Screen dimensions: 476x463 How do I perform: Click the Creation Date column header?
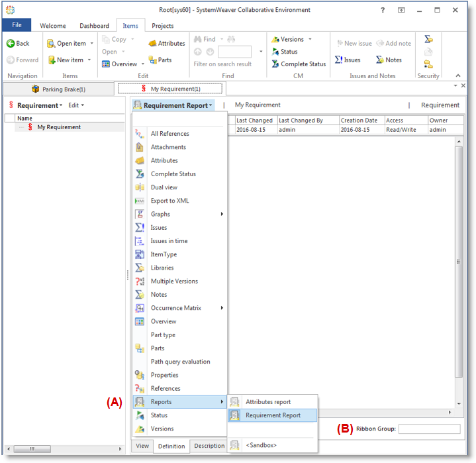click(x=362, y=121)
